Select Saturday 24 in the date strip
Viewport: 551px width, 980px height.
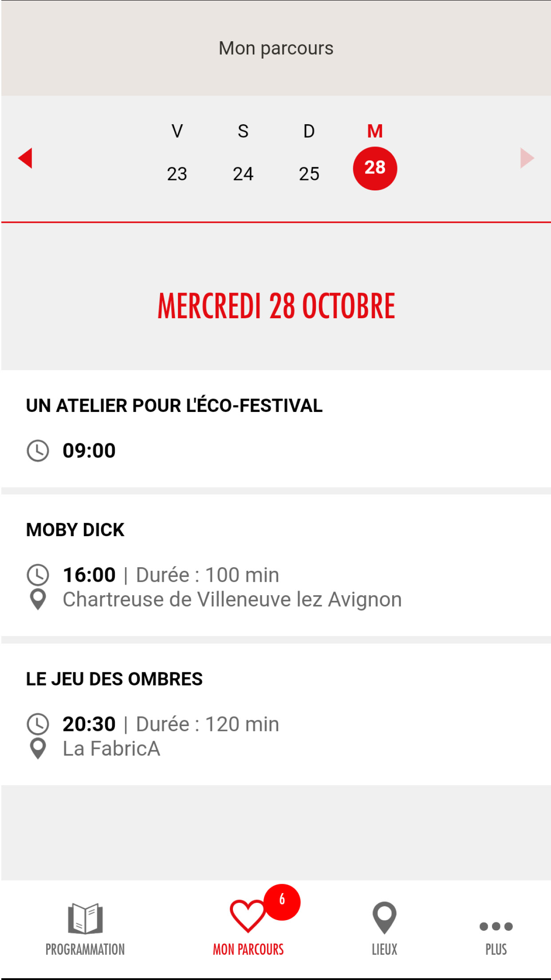pos(243,173)
